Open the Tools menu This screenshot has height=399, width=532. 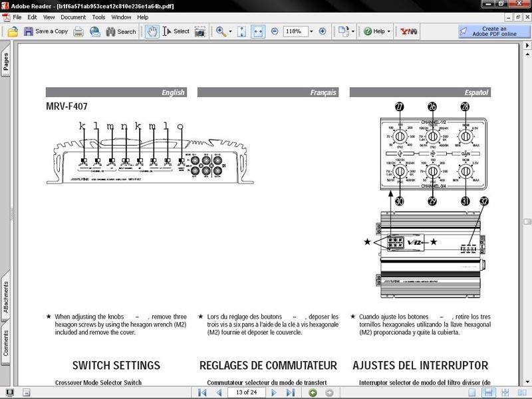tap(98, 17)
